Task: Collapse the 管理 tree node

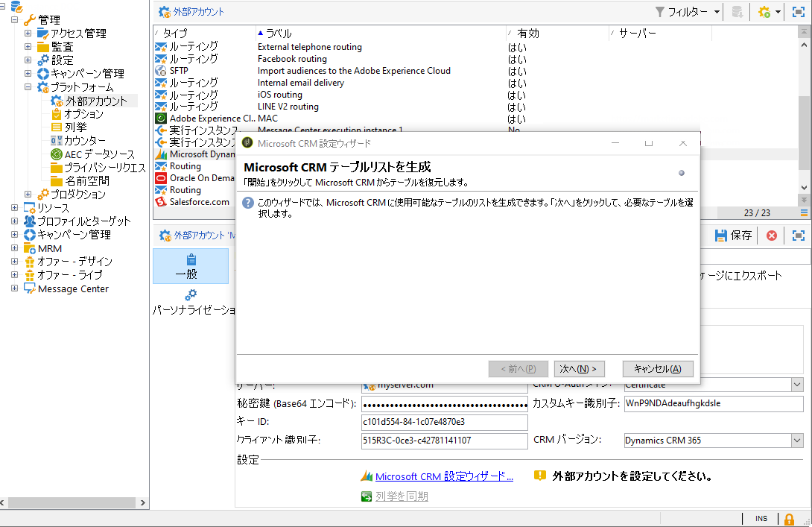Action: [x=14, y=19]
